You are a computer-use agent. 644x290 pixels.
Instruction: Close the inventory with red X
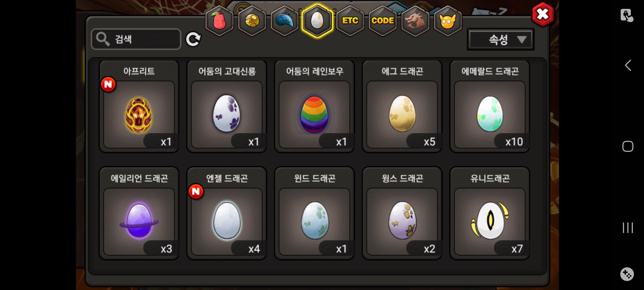pyautogui.click(x=543, y=14)
